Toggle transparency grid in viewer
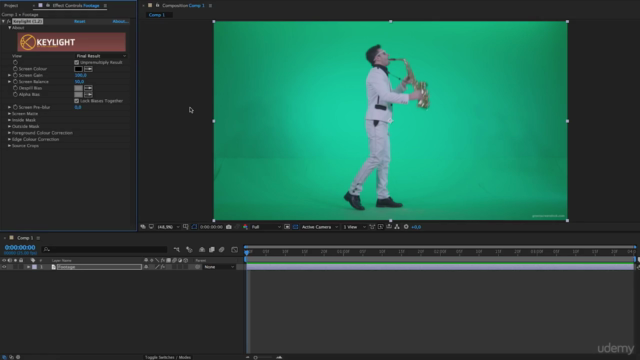Image resolution: width=640 pixels, height=360 pixels. pyautogui.click(x=296, y=227)
